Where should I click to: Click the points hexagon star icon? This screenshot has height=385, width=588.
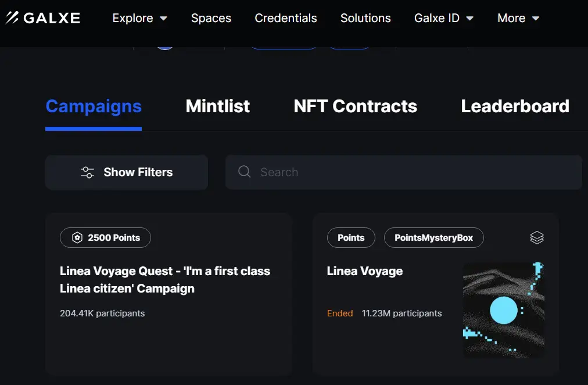77,237
